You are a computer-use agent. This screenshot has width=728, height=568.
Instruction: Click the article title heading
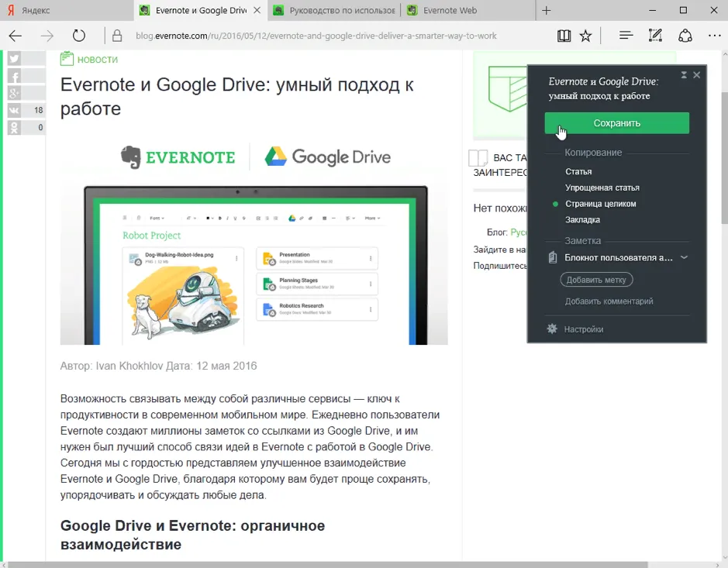[x=236, y=97]
